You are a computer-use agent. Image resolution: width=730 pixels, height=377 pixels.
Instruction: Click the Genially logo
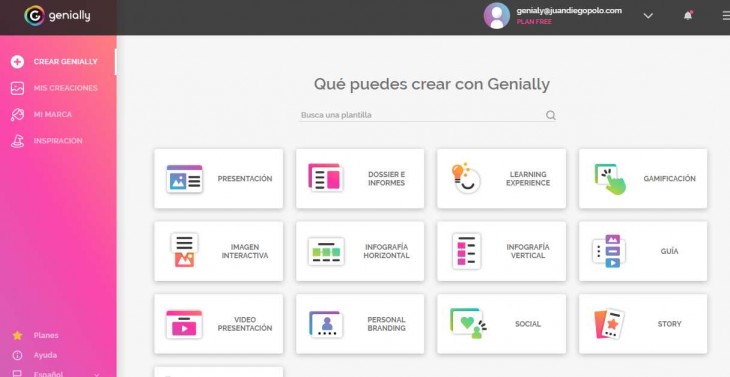57,16
